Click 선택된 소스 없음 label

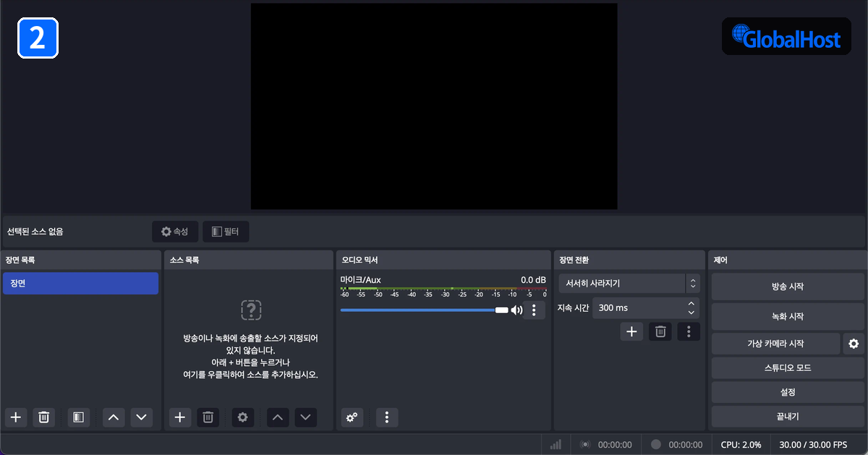tap(35, 231)
